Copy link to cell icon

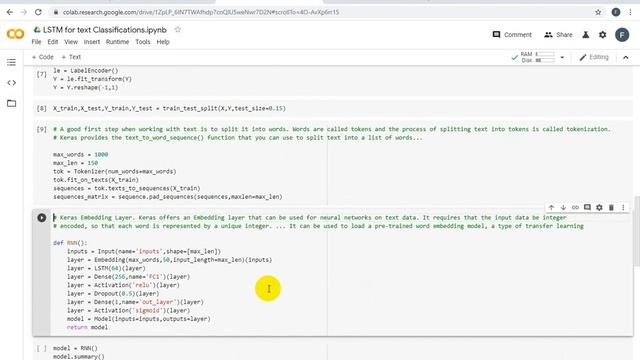click(x=575, y=207)
